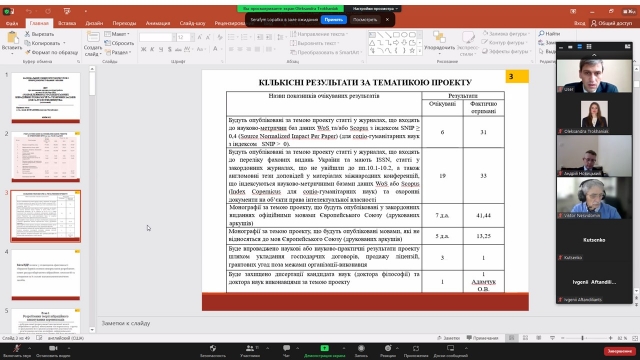Click Вход sign-in link
Image resolution: width=640 pixels, height=360 pixels.
point(580,23)
